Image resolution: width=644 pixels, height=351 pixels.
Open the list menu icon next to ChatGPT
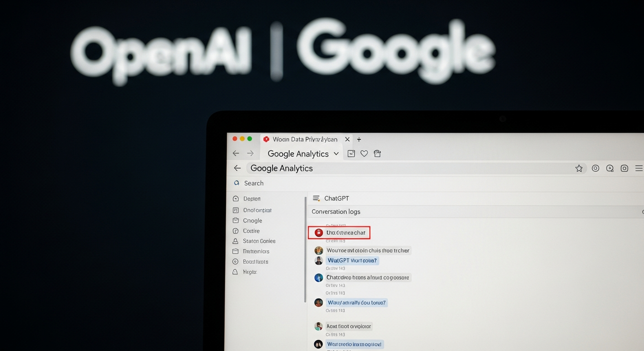coord(316,198)
